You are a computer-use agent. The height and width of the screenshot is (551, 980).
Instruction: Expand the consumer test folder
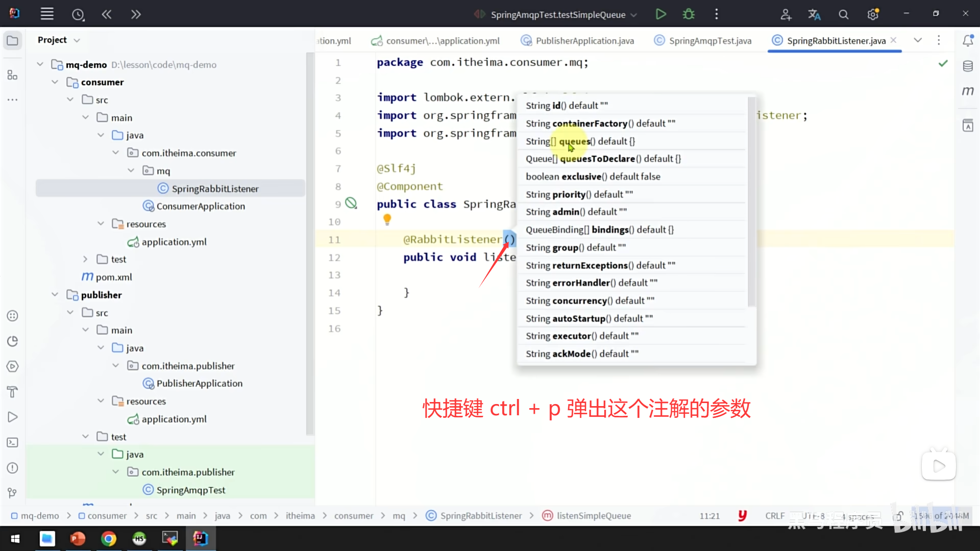pyautogui.click(x=85, y=259)
